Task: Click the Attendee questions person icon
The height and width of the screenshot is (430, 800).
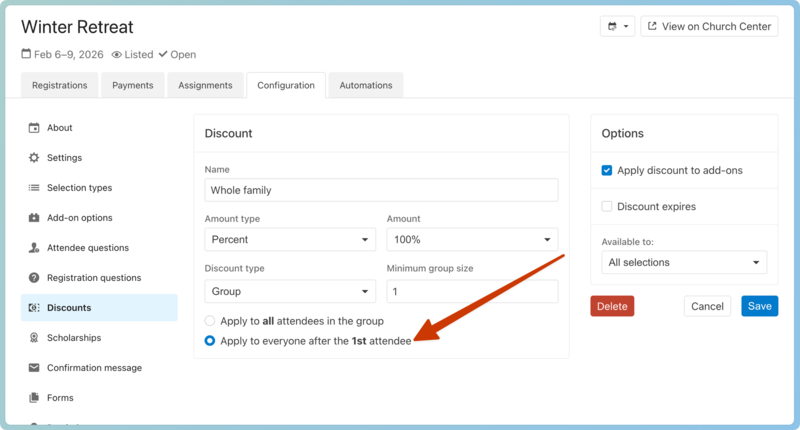Action: click(34, 248)
